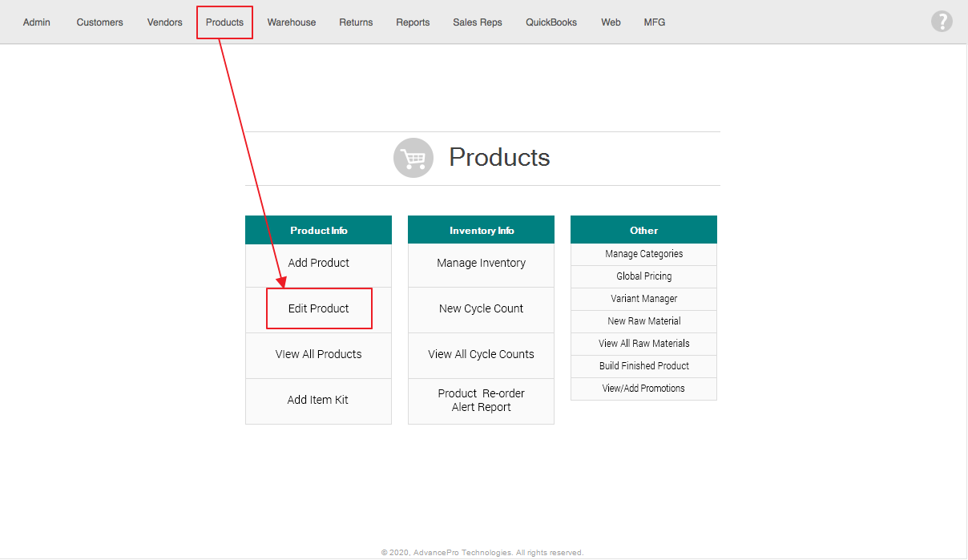The image size is (968, 560).
Task: Open the QuickBooks menu
Action: (x=551, y=22)
